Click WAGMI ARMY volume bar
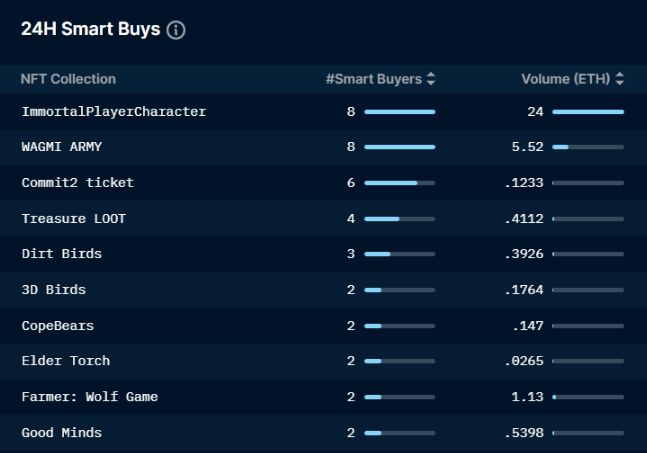The image size is (647, 453). pyautogui.click(x=588, y=147)
